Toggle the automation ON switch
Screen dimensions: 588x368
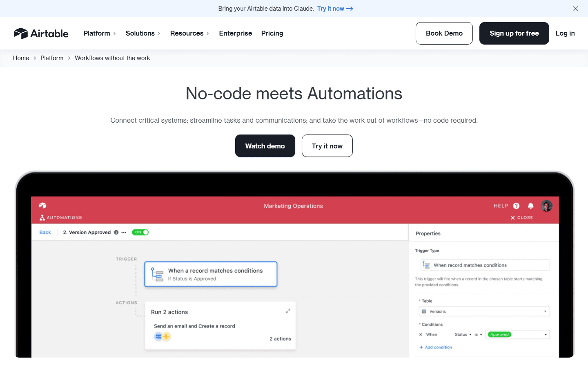[x=140, y=232]
